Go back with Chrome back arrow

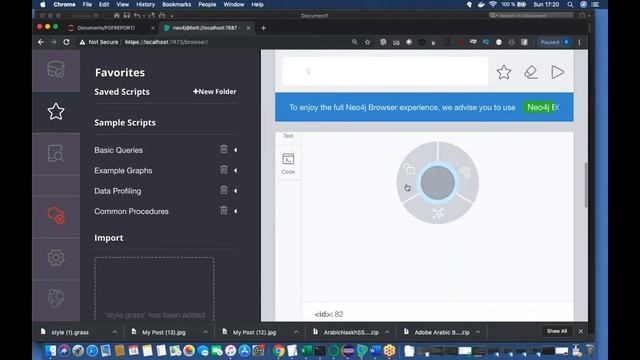pyautogui.click(x=41, y=42)
